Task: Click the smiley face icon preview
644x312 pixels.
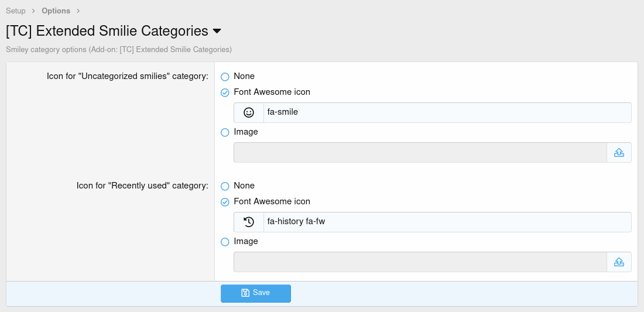Action: tap(249, 112)
